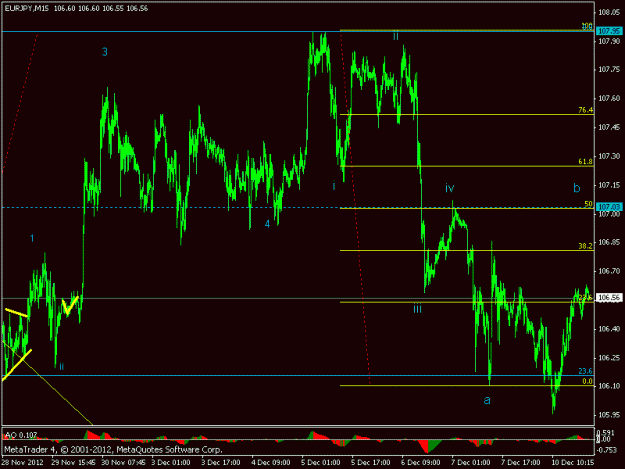Image resolution: width=625 pixels, height=469 pixels.
Task: Click the current price label 106.56
Action: coord(609,298)
